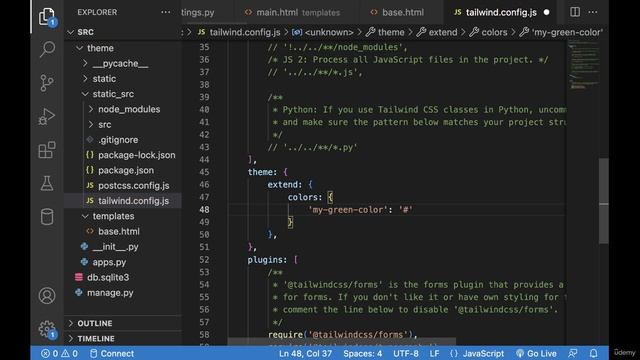Open manage.py file
Screen dimensions: 640x360
pos(122,293)
